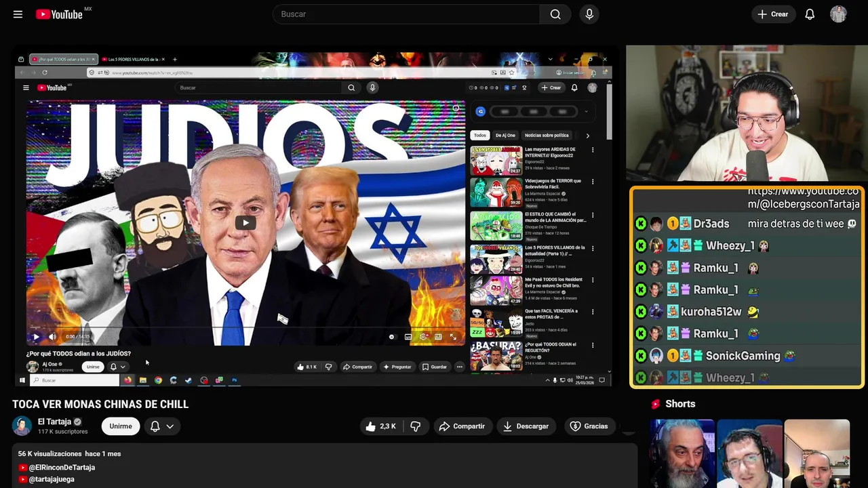
Task: Reload the page in the inner browser
Action: (45, 73)
